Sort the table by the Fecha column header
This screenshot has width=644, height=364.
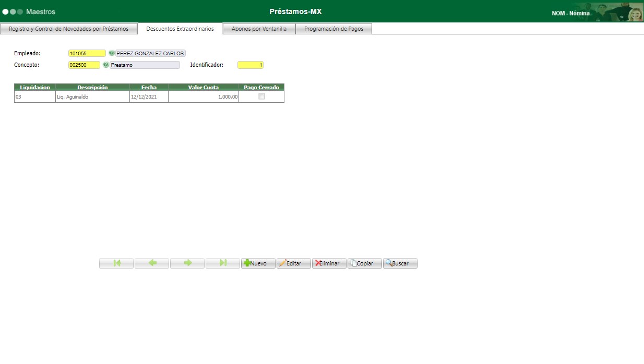coord(149,87)
